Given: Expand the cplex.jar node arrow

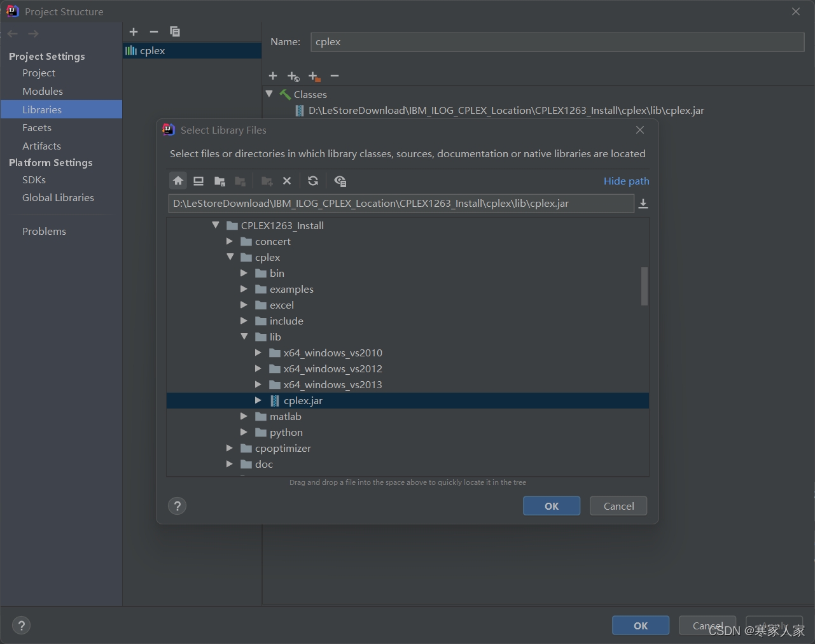Looking at the screenshot, I should (x=258, y=400).
